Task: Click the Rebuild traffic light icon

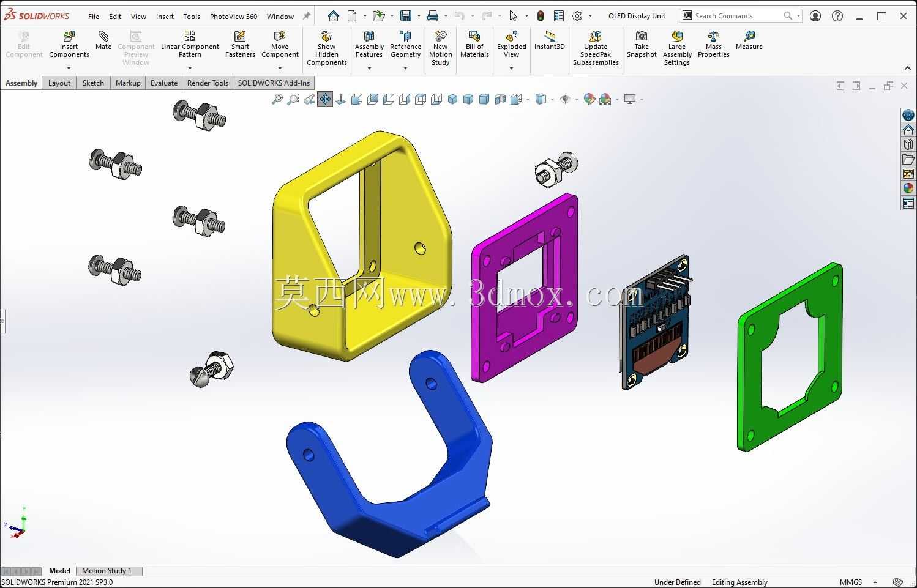Action: pos(541,16)
